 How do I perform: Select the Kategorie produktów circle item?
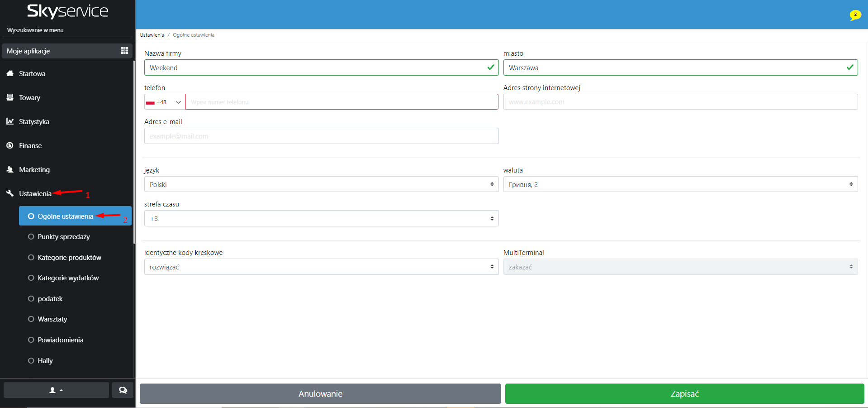coord(31,258)
